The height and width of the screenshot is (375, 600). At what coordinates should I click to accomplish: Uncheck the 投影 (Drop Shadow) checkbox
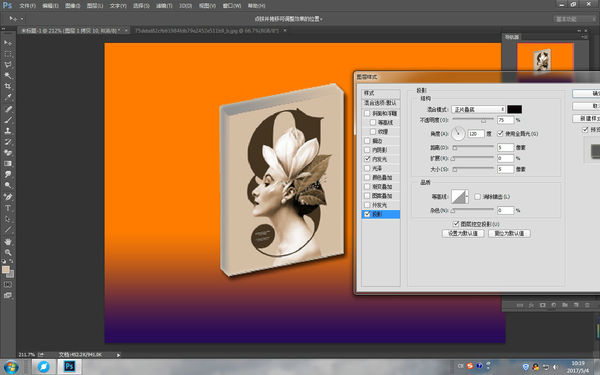[x=367, y=214]
